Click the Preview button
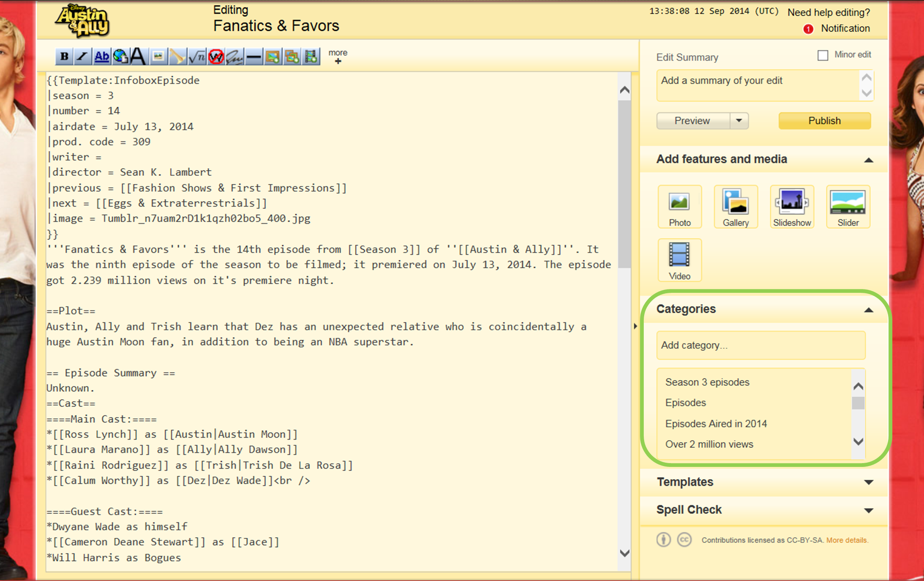 click(692, 121)
